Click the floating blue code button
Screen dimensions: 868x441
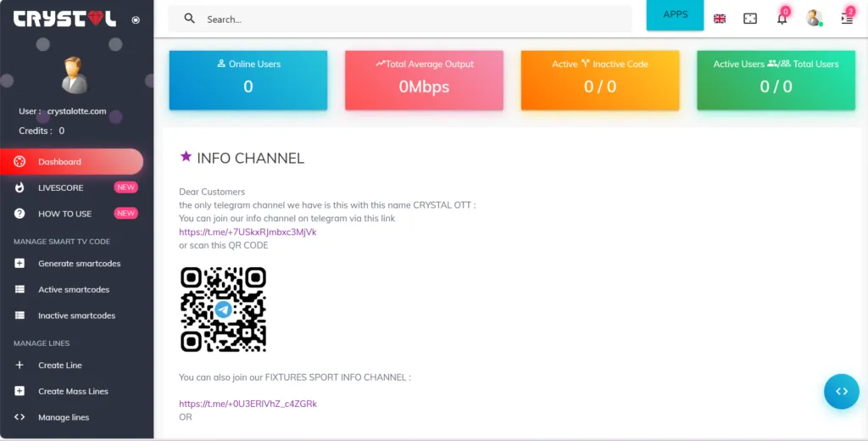[842, 391]
